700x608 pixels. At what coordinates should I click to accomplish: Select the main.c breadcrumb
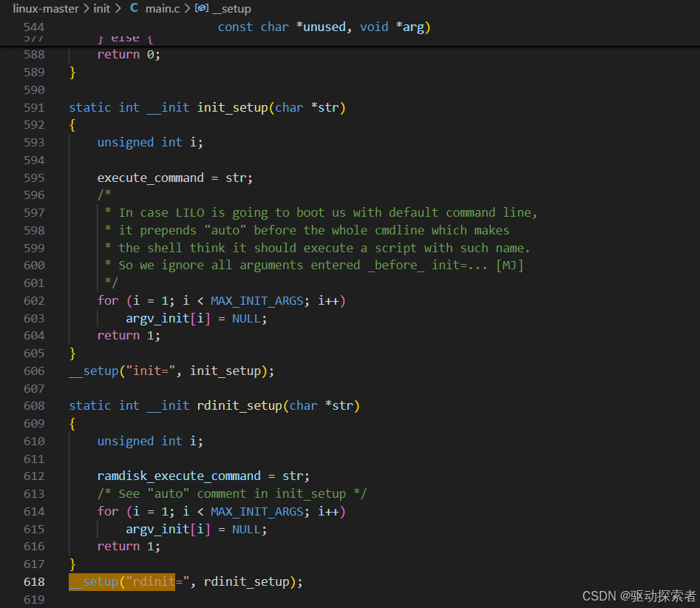coord(163,8)
